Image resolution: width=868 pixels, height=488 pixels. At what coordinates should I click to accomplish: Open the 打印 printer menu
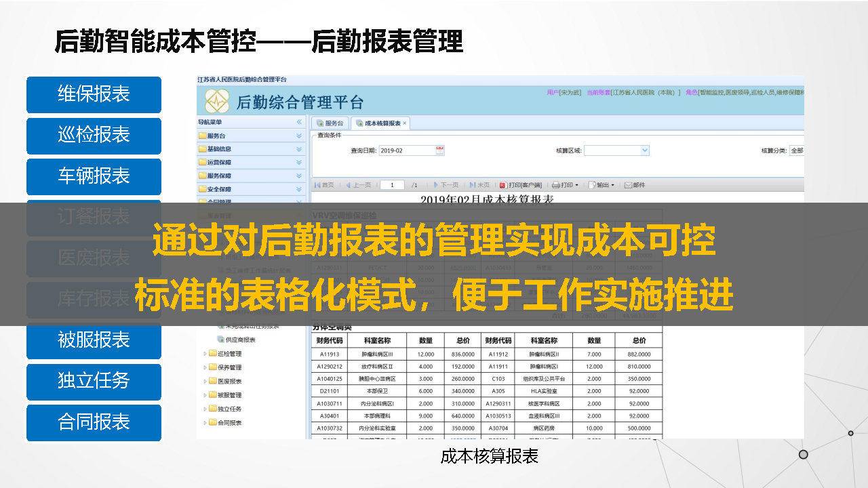(565, 184)
